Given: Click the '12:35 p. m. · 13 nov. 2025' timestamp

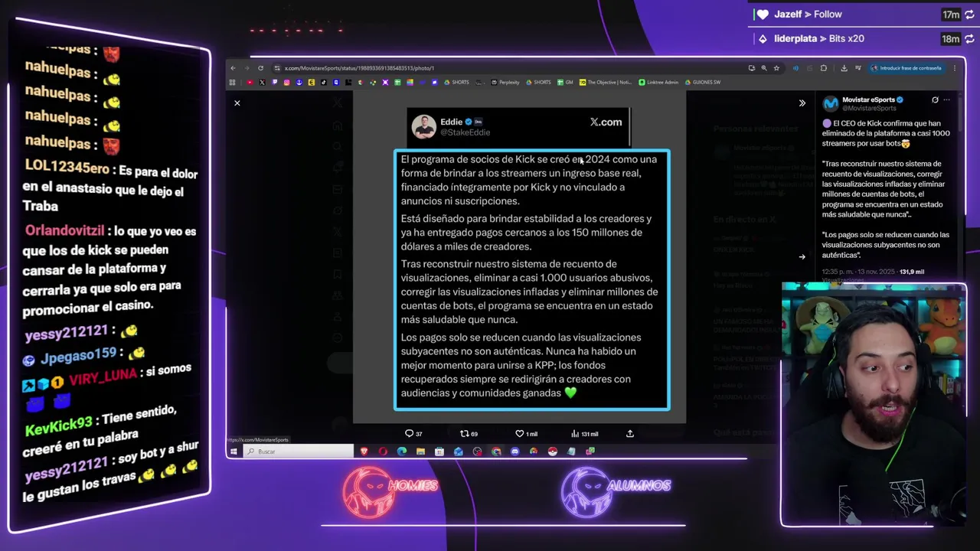Looking at the screenshot, I should coord(857,272).
